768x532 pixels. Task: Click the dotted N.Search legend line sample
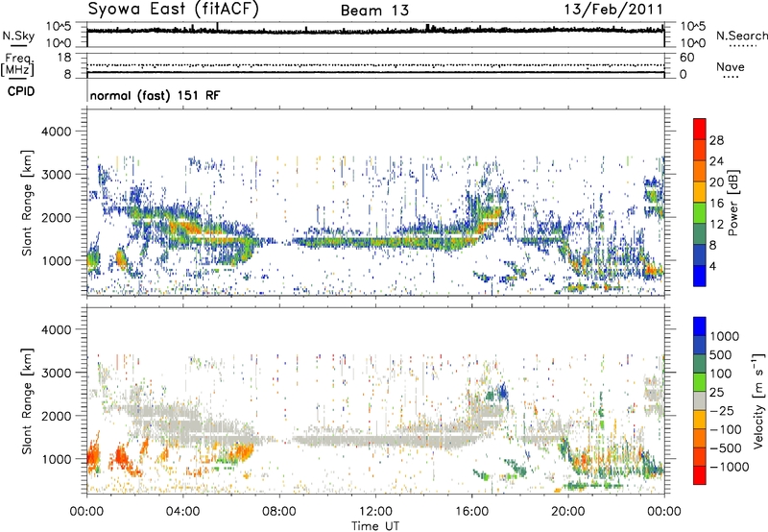[742, 45]
